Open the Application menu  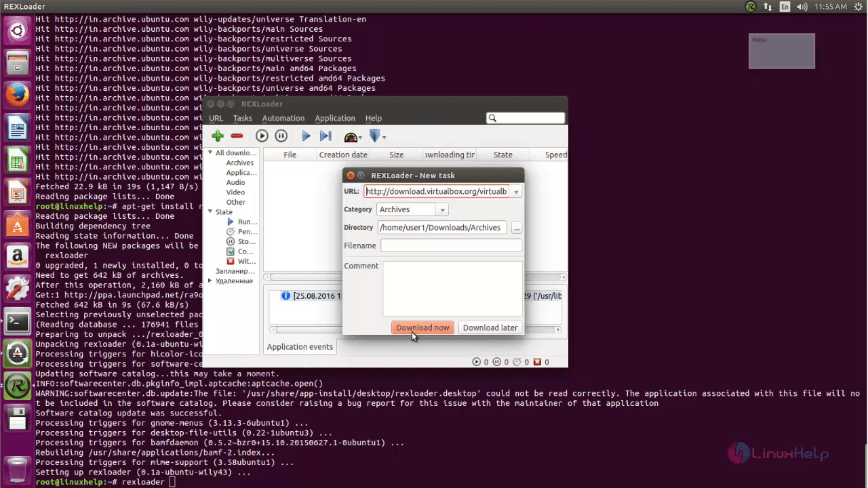[335, 118]
